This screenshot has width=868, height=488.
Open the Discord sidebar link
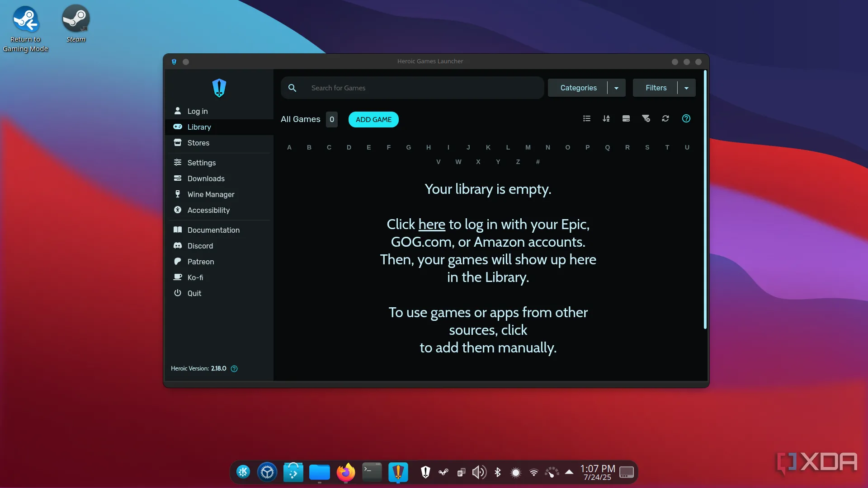coord(219,246)
